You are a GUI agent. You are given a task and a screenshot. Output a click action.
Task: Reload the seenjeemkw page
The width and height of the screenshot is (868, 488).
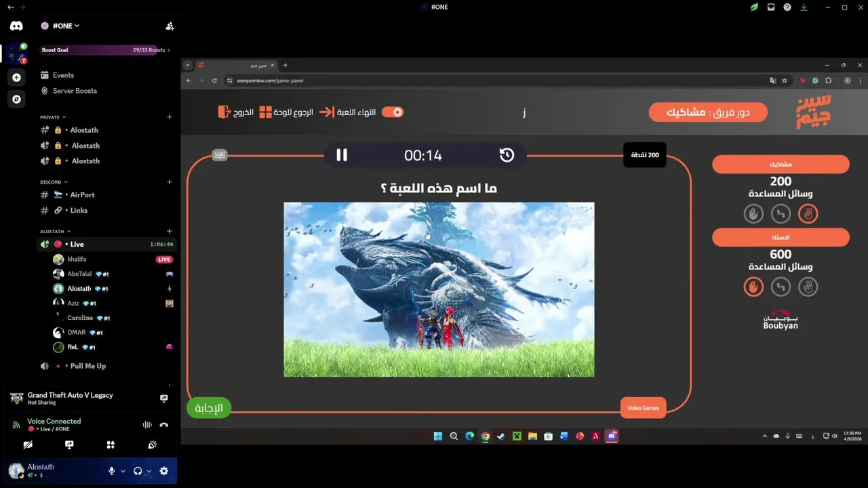214,81
